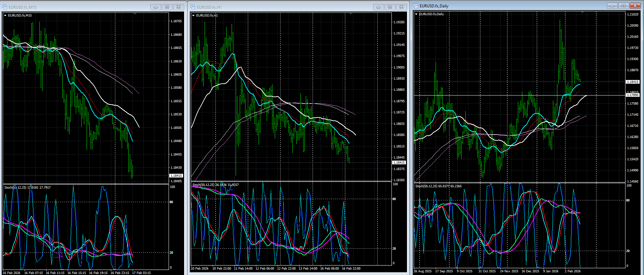The height and width of the screenshot is (275, 644).
Task: Click the 1.21020 price label on Daily scale
Action: point(633,15)
